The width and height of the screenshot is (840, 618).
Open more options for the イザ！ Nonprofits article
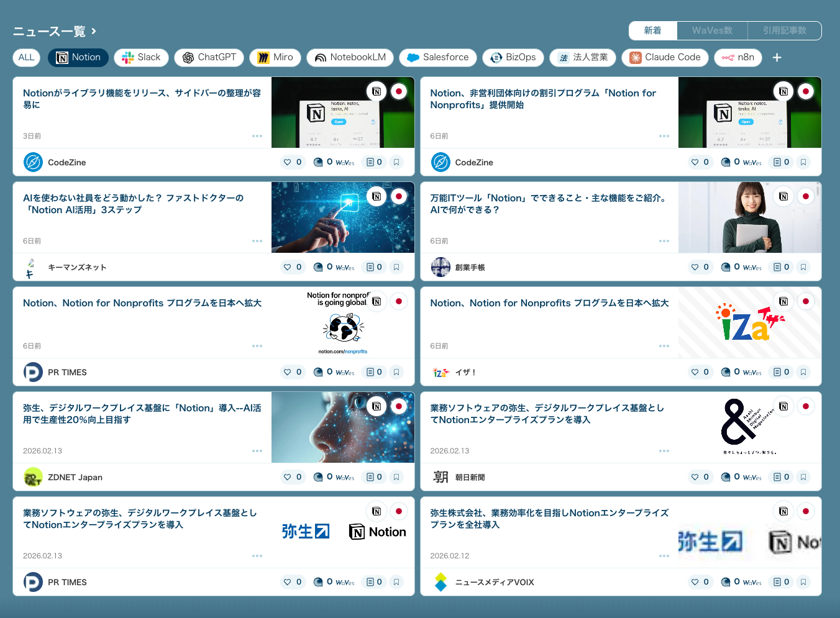click(664, 346)
